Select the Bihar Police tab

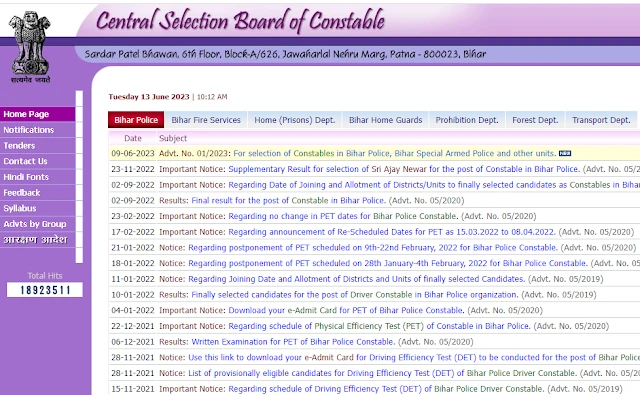point(136,120)
